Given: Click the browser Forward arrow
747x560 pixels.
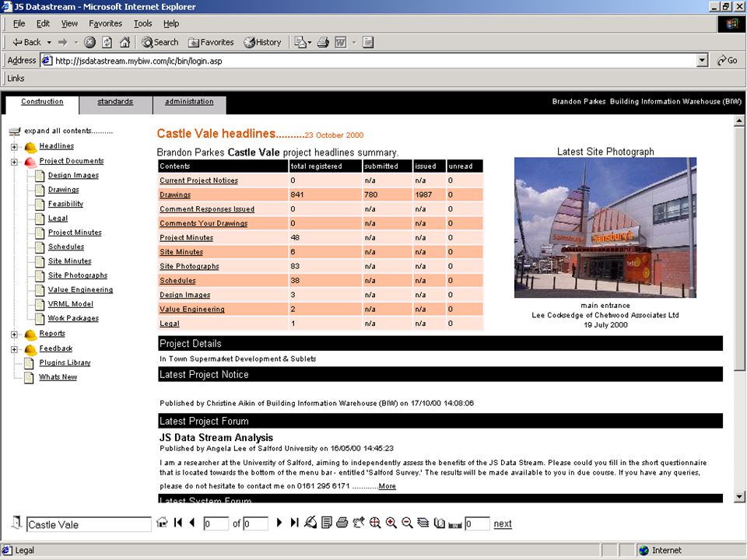Looking at the screenshot, I should (x=63, y=42).
